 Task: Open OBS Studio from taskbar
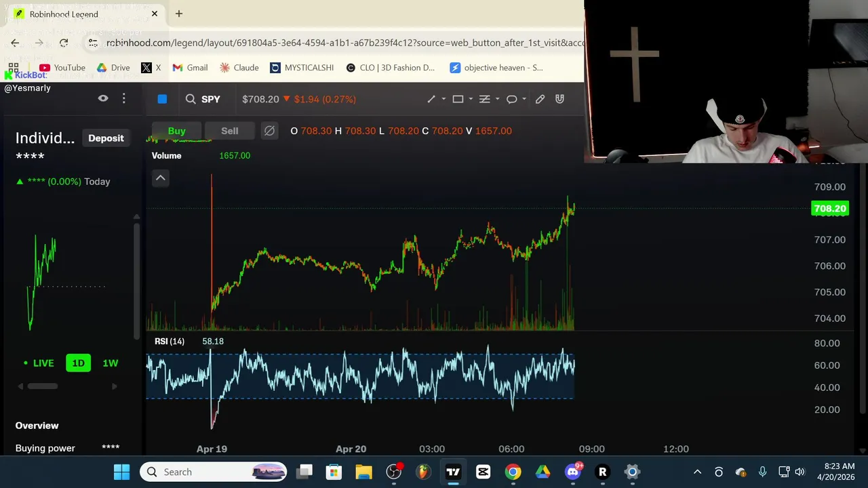393,472
